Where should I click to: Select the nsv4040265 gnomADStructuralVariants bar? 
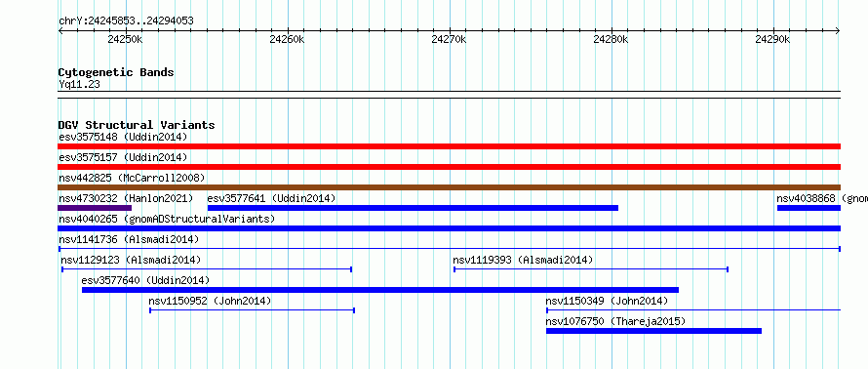pyautogui.click(x=449, y=228)
